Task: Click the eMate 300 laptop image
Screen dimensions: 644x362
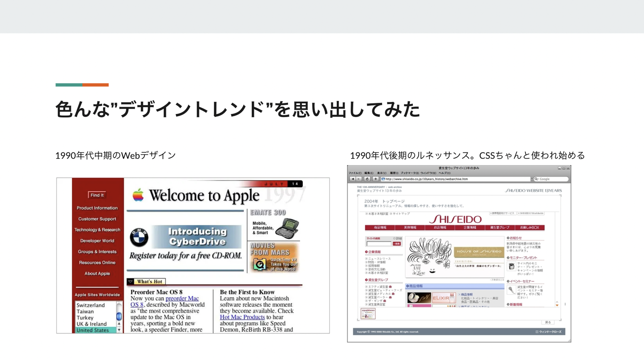Action: tap(287, 227)
